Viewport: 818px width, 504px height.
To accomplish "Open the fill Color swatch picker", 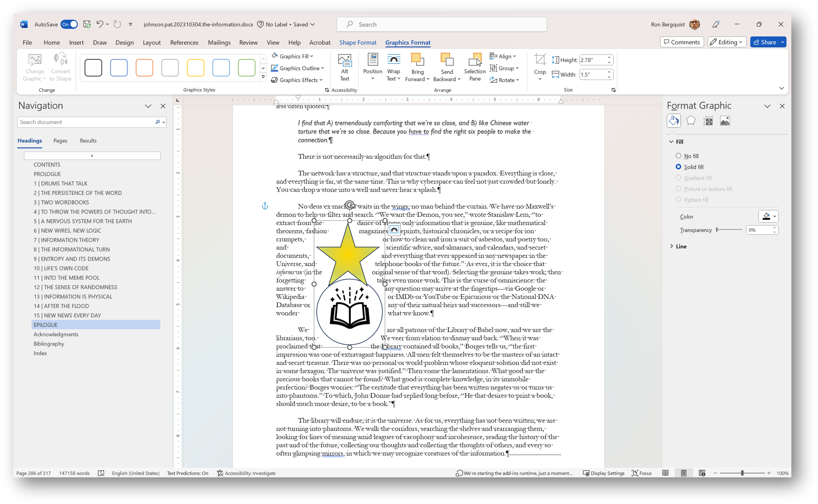I will (x=769, y=216).
